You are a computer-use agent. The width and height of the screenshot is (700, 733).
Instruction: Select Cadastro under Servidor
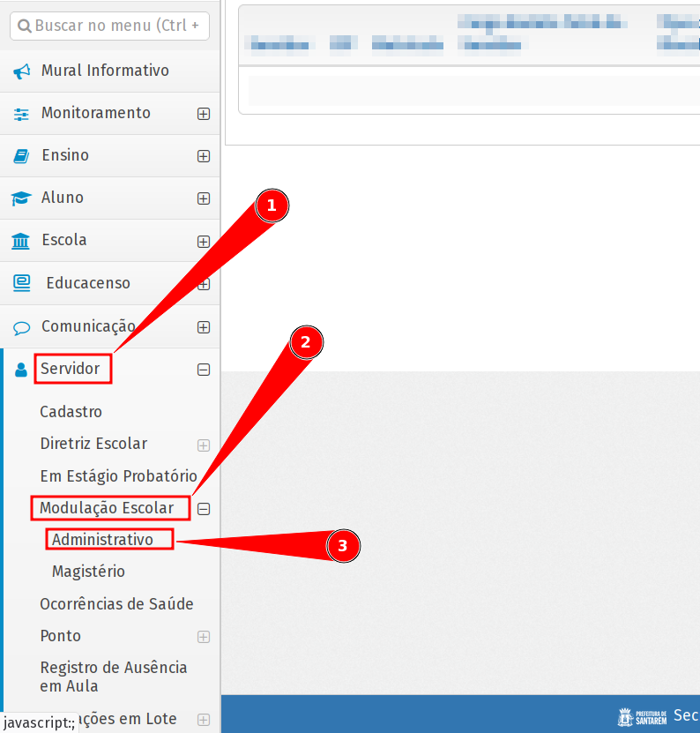71,412
